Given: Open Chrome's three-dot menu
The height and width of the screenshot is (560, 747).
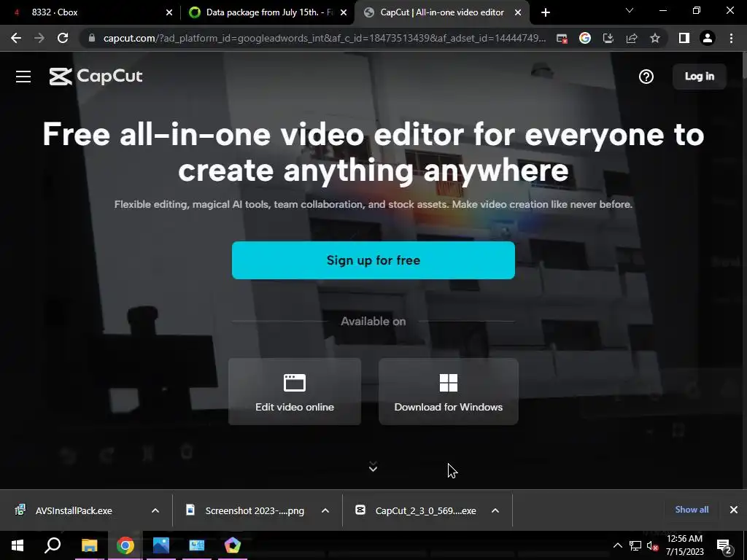Looking at the screenshot, I should point(731,38).
